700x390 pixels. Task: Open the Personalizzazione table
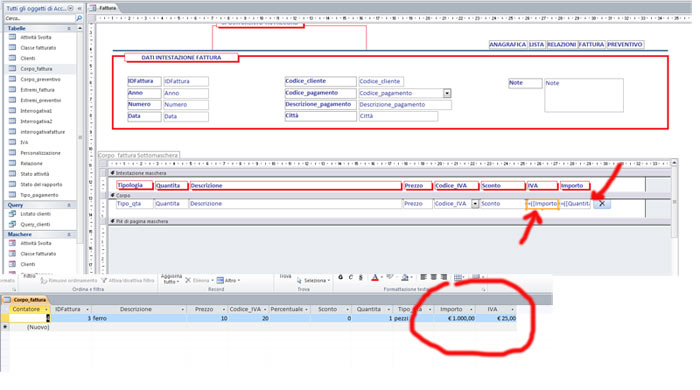[40, 153]
